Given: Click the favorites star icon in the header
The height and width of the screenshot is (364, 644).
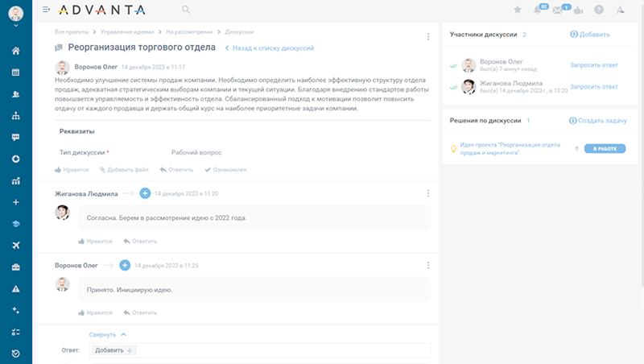Looking at the screenshot, I should 517,10.
